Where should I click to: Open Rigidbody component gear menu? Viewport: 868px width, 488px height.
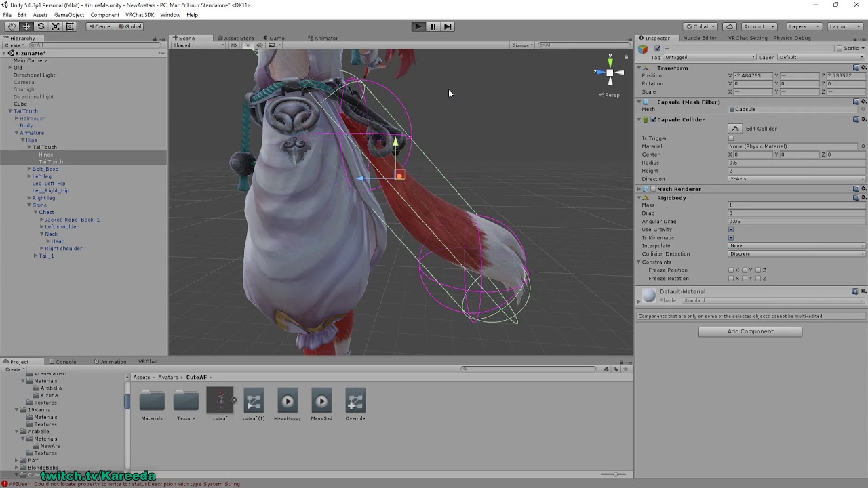(x=863, y=197)
